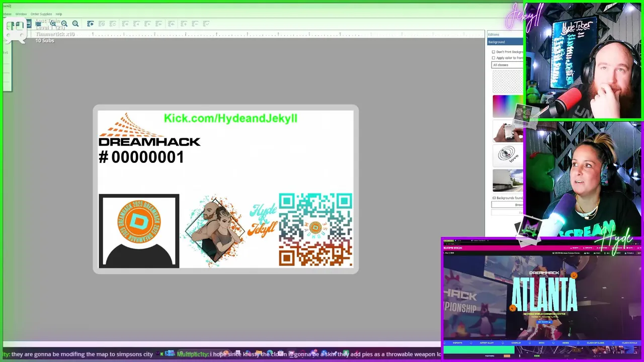644x362 pixels.
Task: Pick the rainbow color gradient background
Action: coord(508,106)
